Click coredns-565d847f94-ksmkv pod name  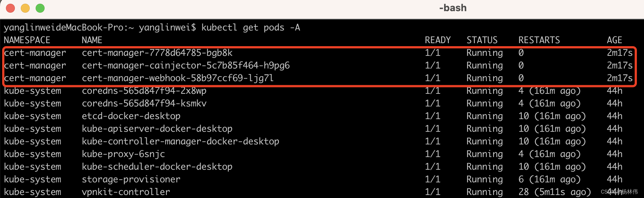pos(144,103)
